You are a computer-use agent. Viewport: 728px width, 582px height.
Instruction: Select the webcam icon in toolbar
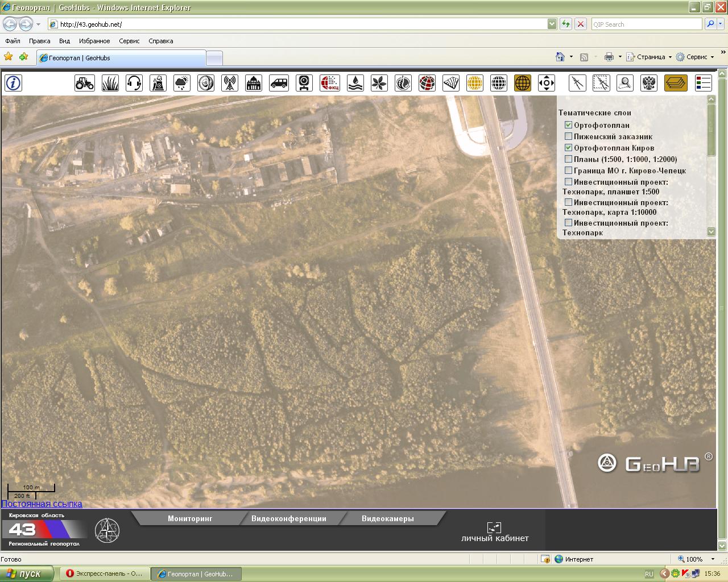pyautogui.click(x=305, y=83)
